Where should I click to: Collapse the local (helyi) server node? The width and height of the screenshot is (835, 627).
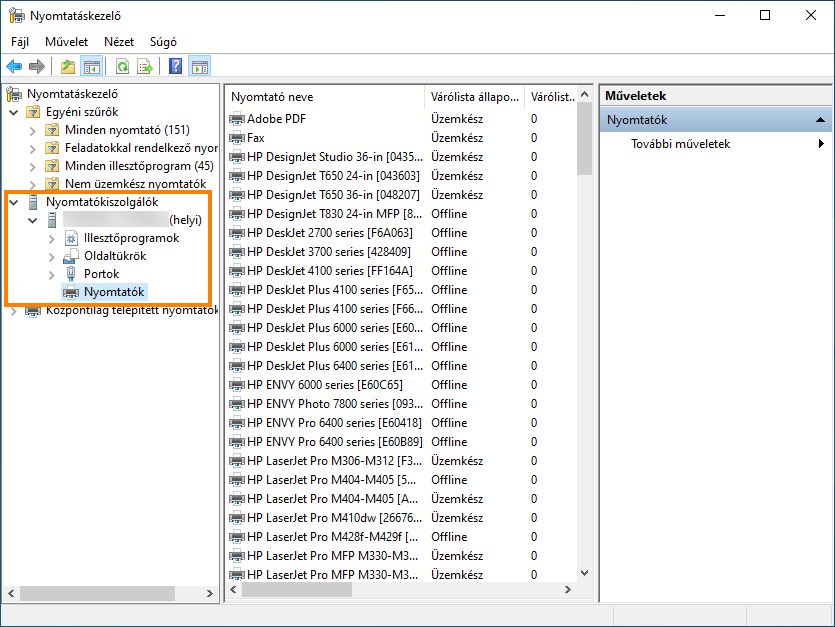pos(32,221)
